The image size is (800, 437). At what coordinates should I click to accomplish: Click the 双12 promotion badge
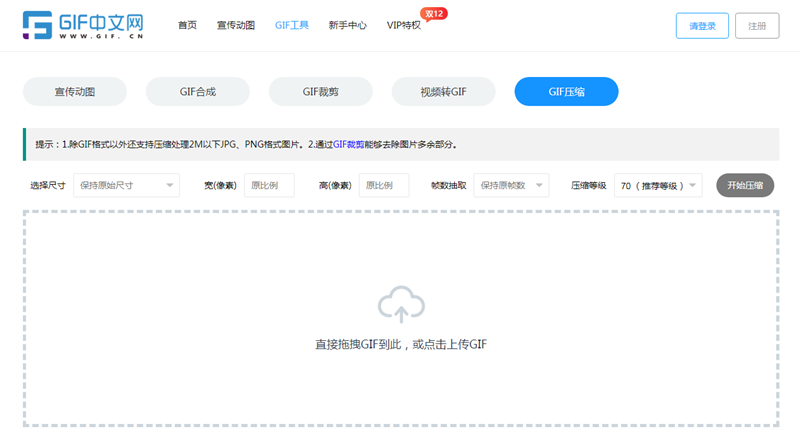[434, 14]
